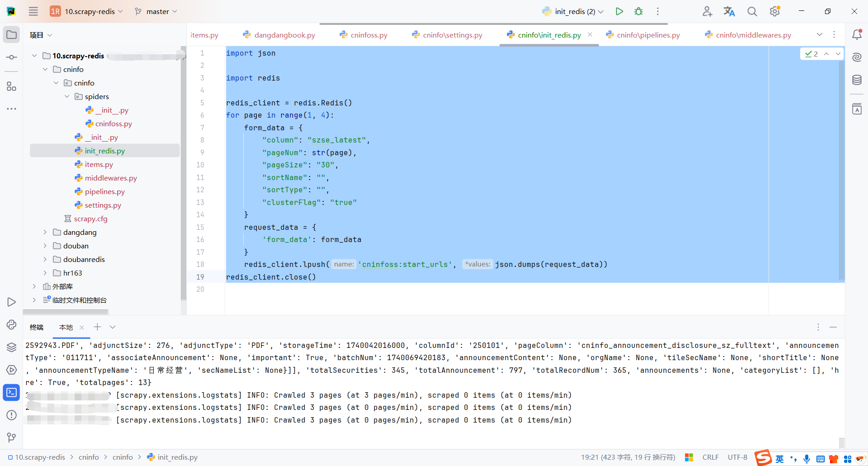Show the hidden editor tabs list
868x466 pixels.
(820, 35)
